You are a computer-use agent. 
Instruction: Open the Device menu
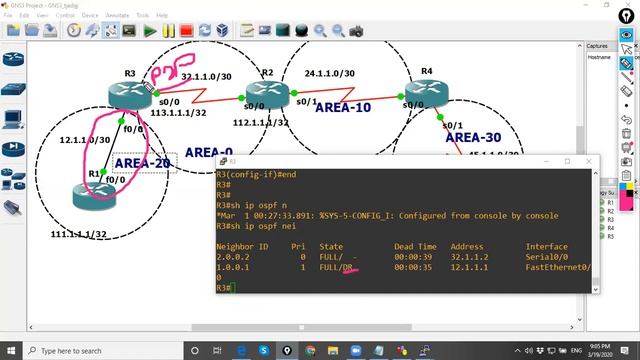90,15
